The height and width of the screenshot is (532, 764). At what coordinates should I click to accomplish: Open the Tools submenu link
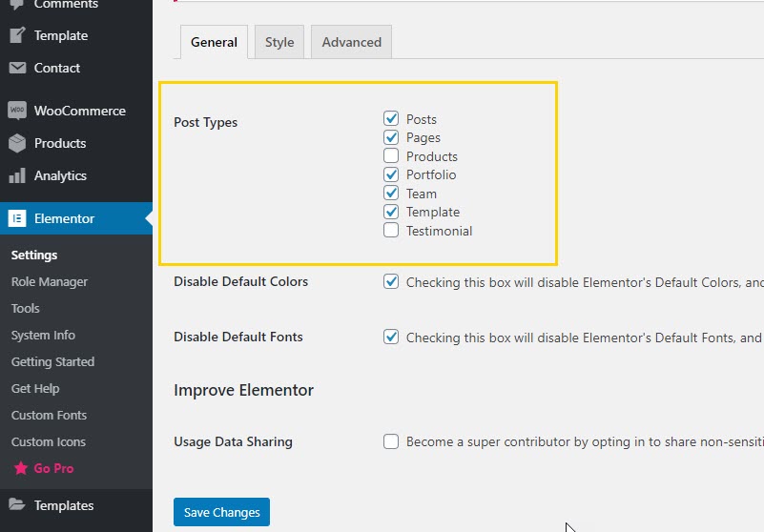point(26,308)
